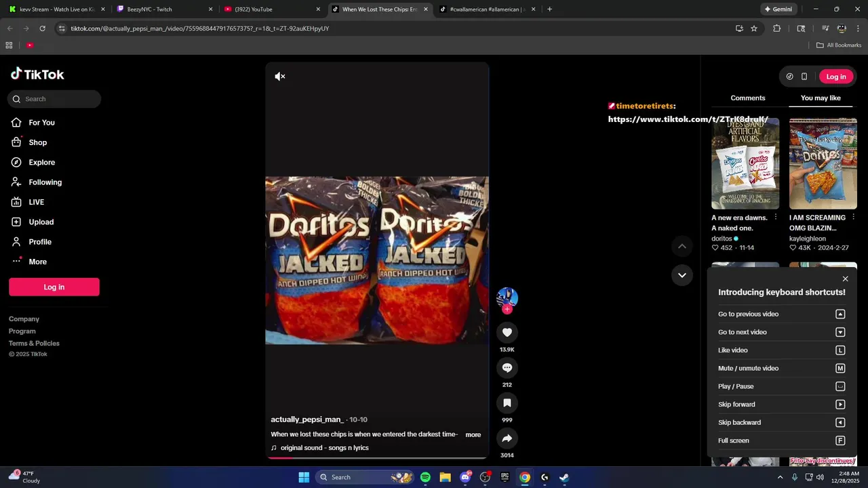Open Windows Start menu

pos(304,477)
